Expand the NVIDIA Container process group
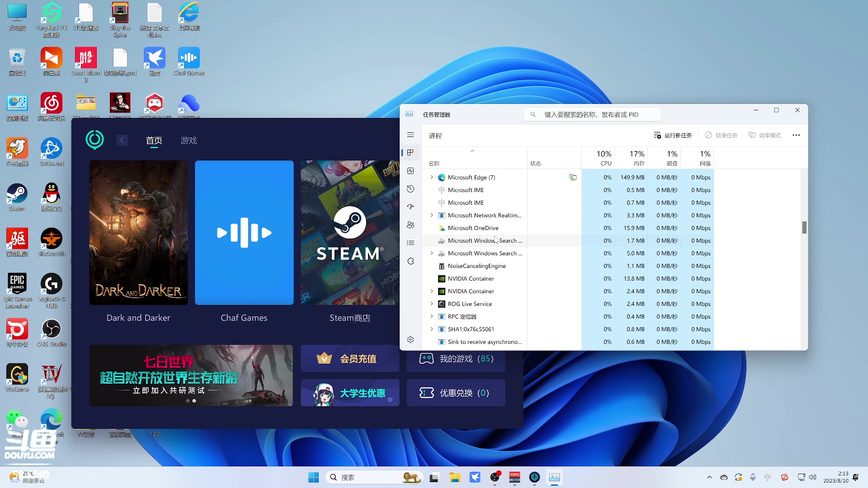This screenshot has height=488, width=868. click(432, 291)
